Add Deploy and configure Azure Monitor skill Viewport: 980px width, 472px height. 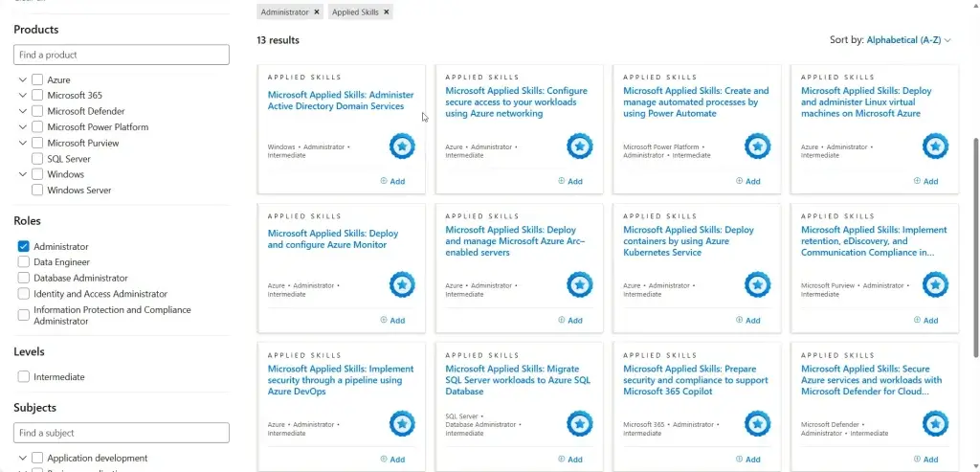(392, 320)
